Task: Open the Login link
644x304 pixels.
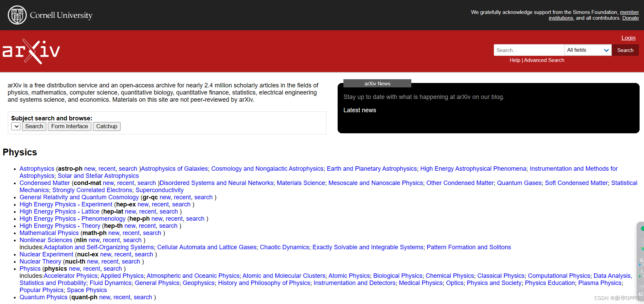Action: click(628, 38)
